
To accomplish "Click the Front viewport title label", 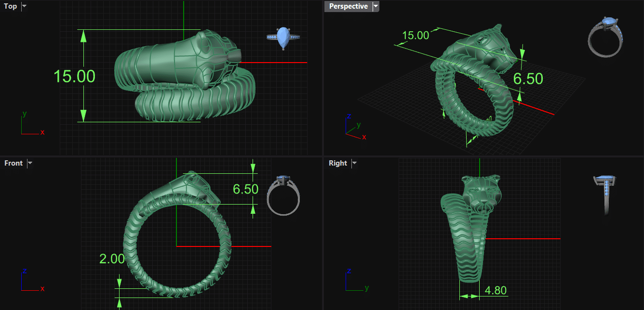I will click(13, 163).
